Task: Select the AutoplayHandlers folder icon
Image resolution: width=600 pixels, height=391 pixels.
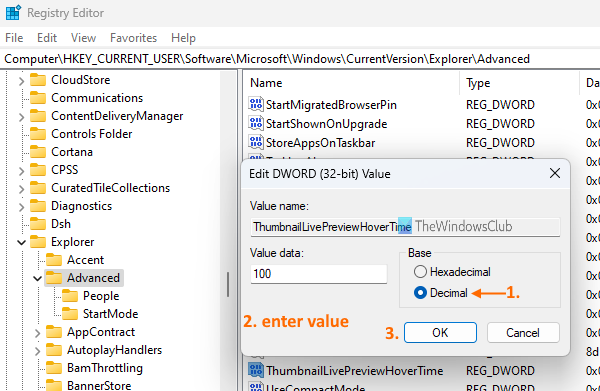Action: (54, 350)
